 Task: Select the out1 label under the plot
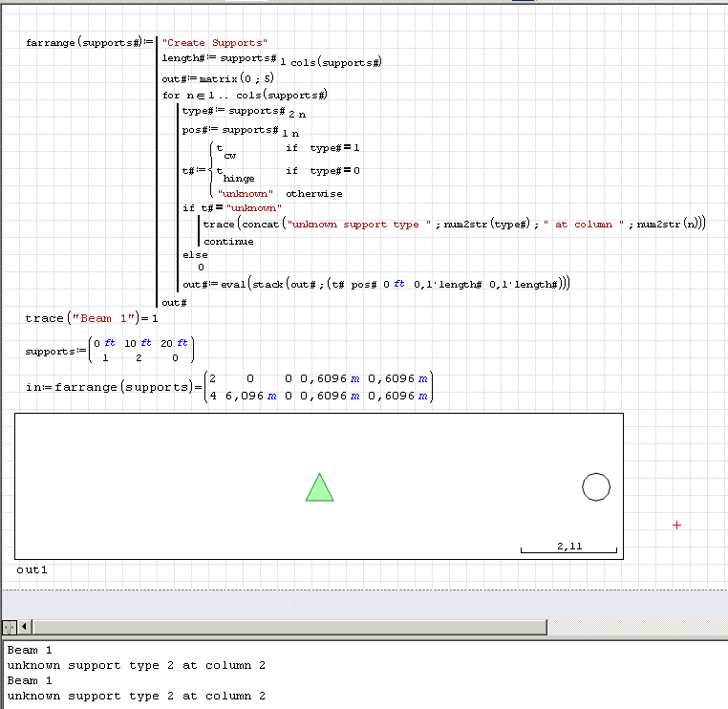pos(32,569)
